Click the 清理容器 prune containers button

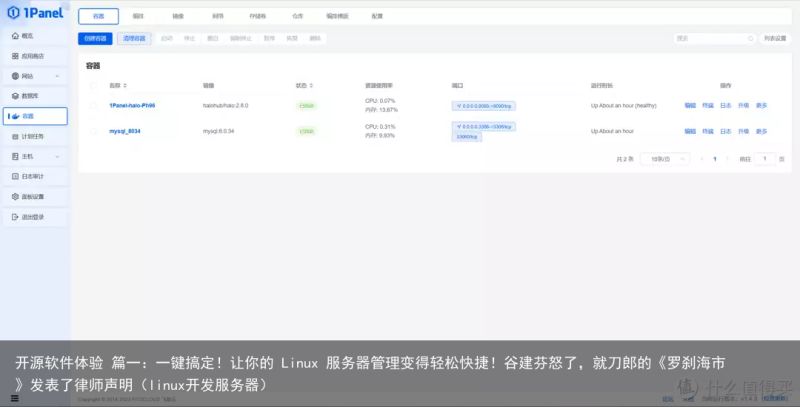(134, 38)
